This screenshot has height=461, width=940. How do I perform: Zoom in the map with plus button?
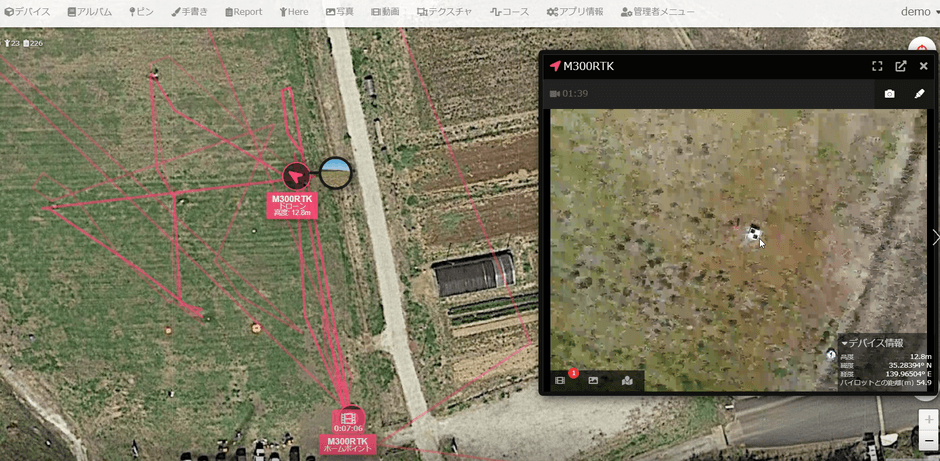coord(929,420)
